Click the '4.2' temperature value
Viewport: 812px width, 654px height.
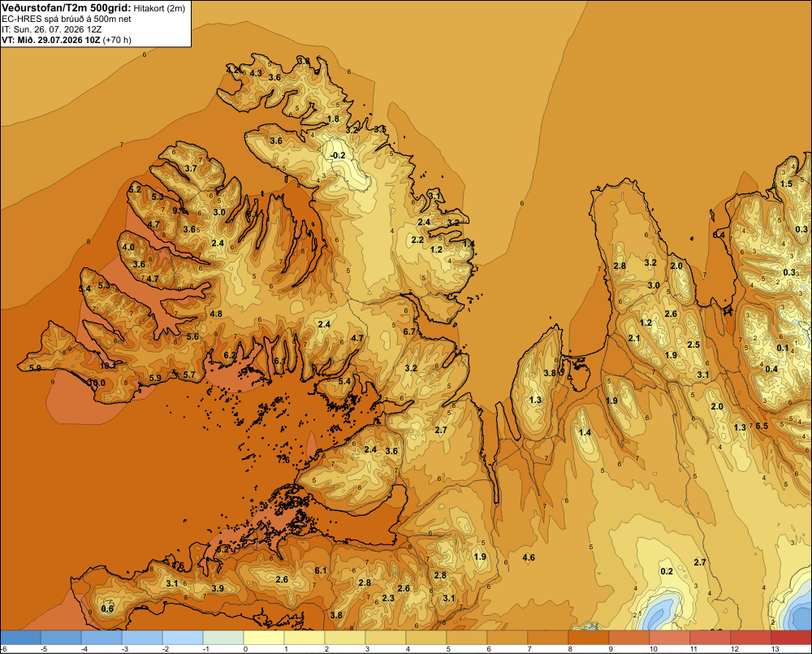pyautogui.click(x=232, y=69)
